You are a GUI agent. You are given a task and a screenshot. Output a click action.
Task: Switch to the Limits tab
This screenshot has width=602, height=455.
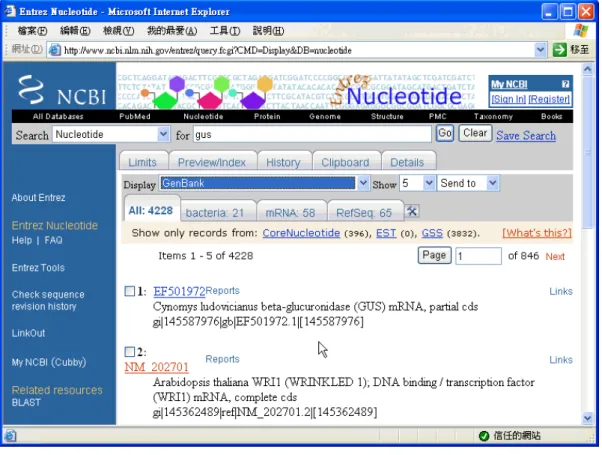click(x=143, y=162)
